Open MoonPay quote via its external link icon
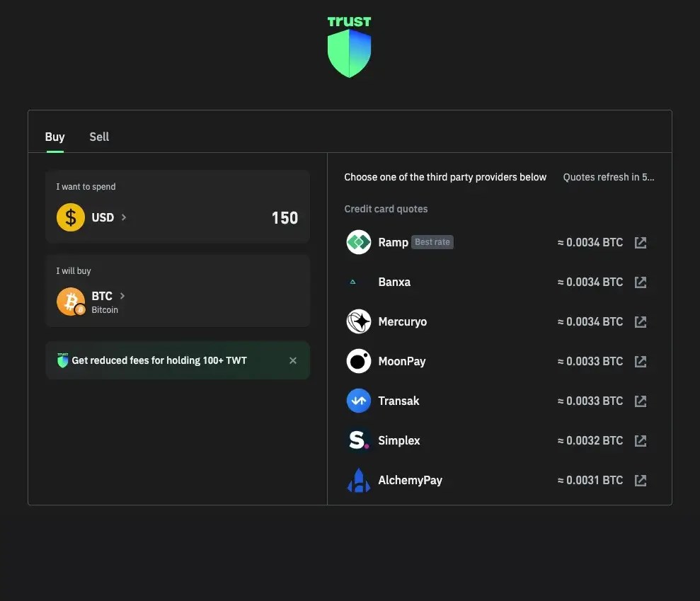The image size is (700, 601). point(641,361)
